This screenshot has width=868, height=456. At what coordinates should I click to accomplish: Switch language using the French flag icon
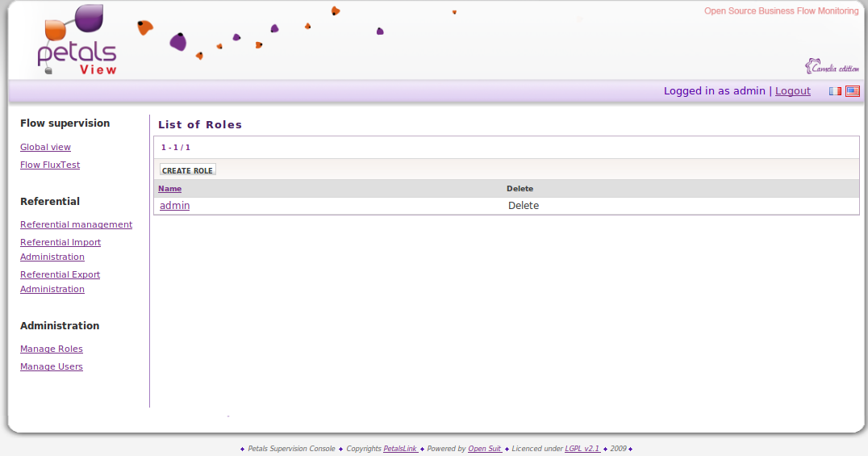coord(835,91)
